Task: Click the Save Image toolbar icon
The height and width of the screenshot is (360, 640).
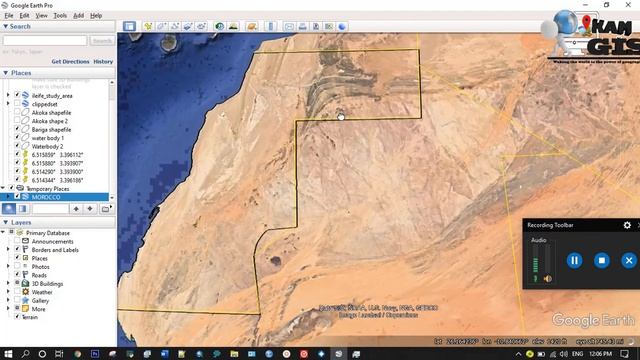Action: tap(316, 27)
